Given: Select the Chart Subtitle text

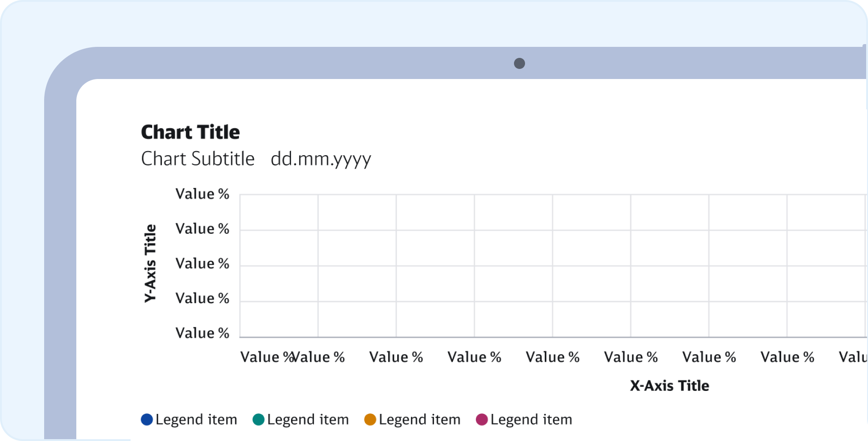Looking at the screenshot, I should (198, 159).
